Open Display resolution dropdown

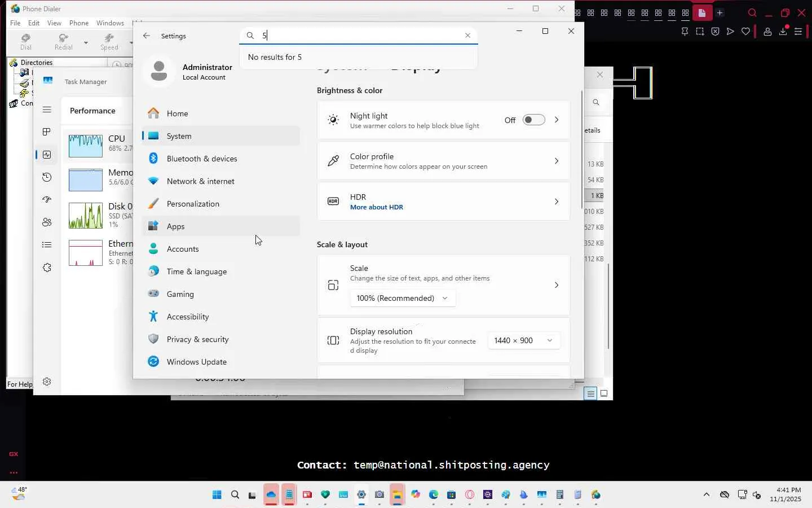point(524,340)
